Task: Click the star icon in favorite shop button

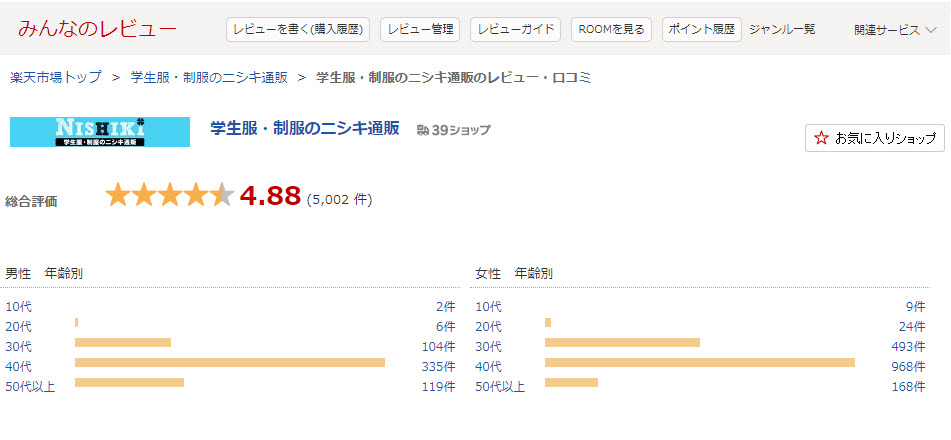Action: click(x=822, y=138)
